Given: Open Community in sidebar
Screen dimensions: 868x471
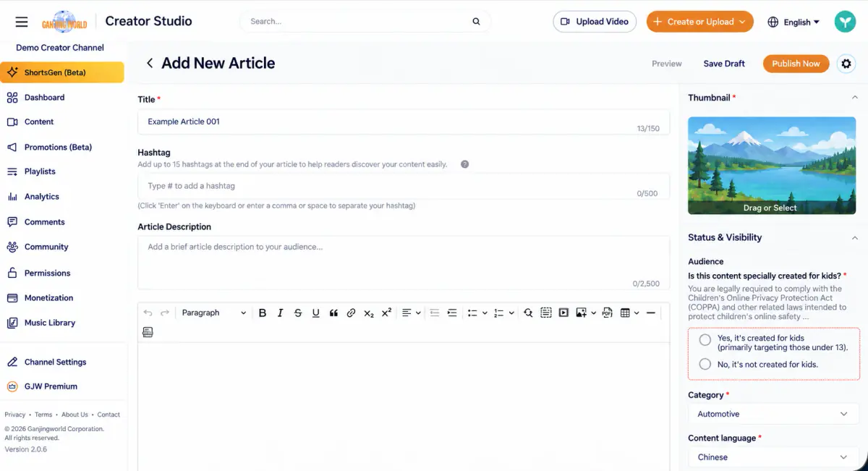Looking at the screenshot, I should [x=46, y=247].
